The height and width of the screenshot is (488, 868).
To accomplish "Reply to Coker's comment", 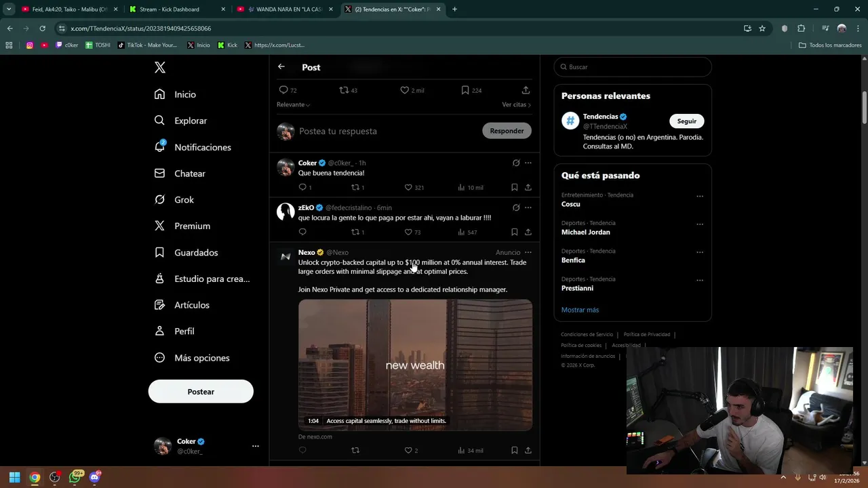I will point(302,187).
